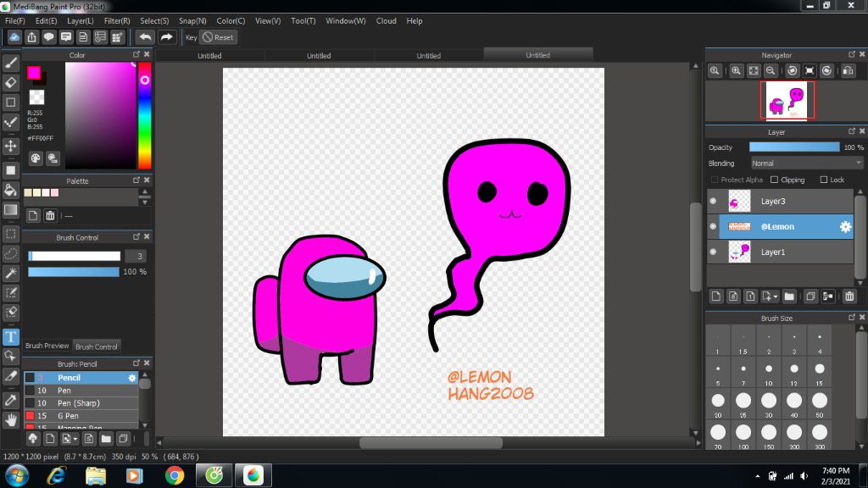Select the Brush tool in the left toolbar
Viewport: 868px width, 488px height.
pyautogui.click(x=10, y=63)
